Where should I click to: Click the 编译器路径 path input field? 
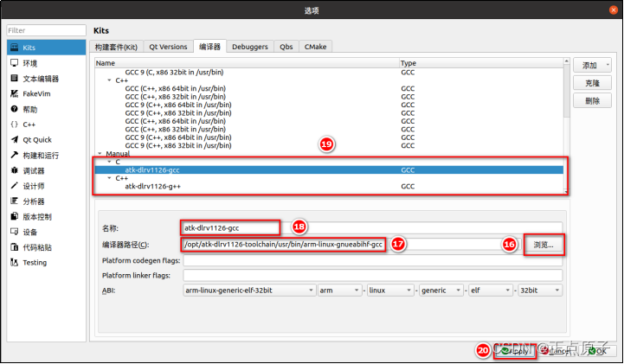(x=351, y=245)
